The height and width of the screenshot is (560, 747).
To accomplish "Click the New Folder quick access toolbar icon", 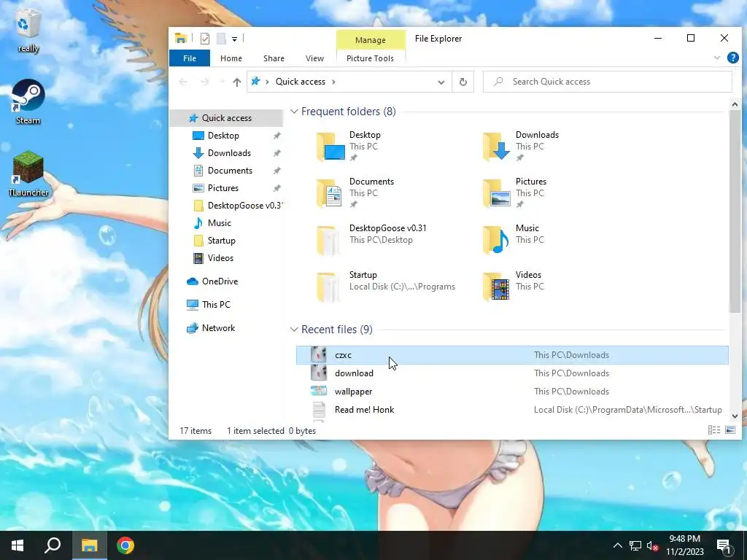I will (221, 39).
